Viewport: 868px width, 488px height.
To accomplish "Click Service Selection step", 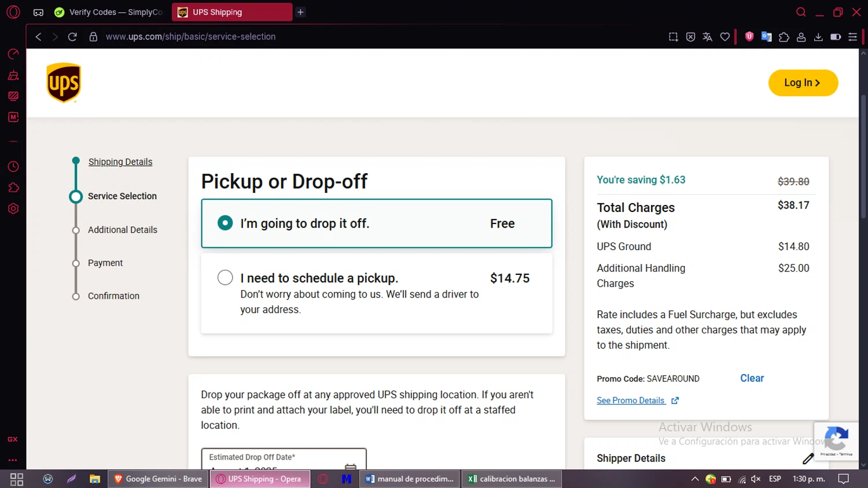I will [122, 196].
